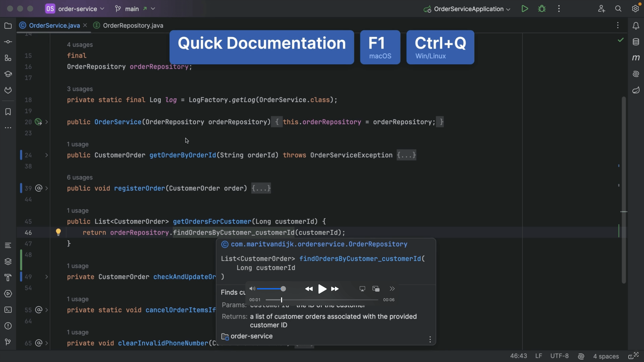Close the OrderService.java tab

click(85, 25)
